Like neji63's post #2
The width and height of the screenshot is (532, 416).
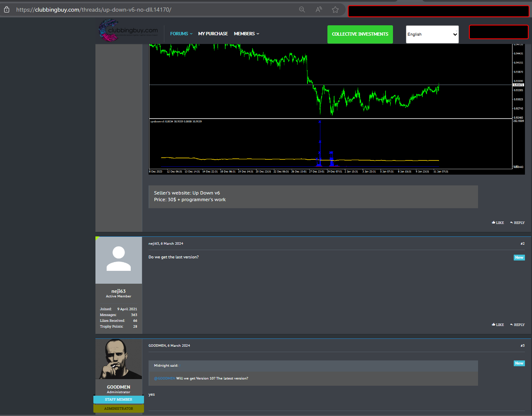point(498,325)
